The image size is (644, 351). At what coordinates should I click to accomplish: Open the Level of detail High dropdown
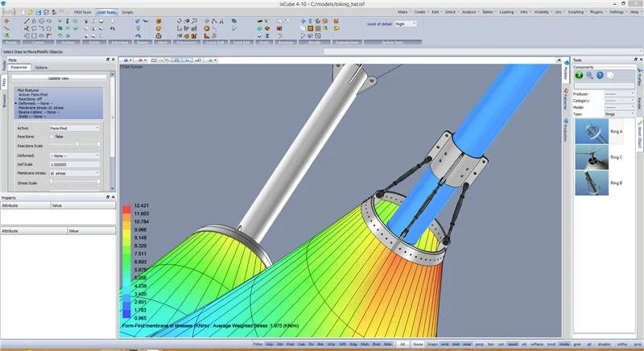[406, 24]
